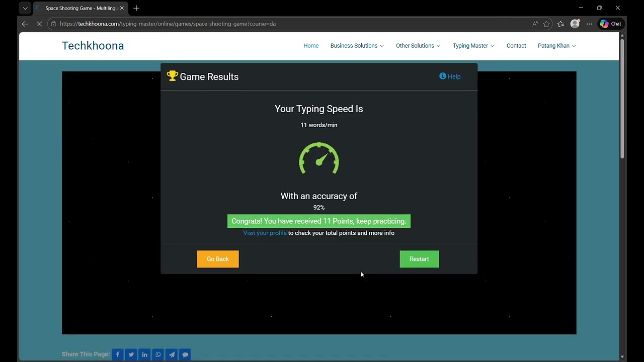Click the 11 words/min speed text
Viewport: 644px width, 362px height.
(319, 125)
